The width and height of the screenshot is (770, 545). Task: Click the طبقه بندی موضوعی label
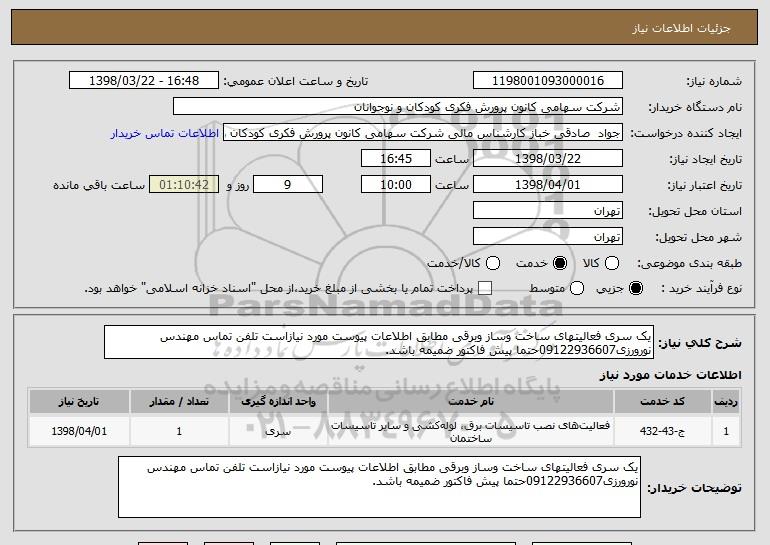689,263
